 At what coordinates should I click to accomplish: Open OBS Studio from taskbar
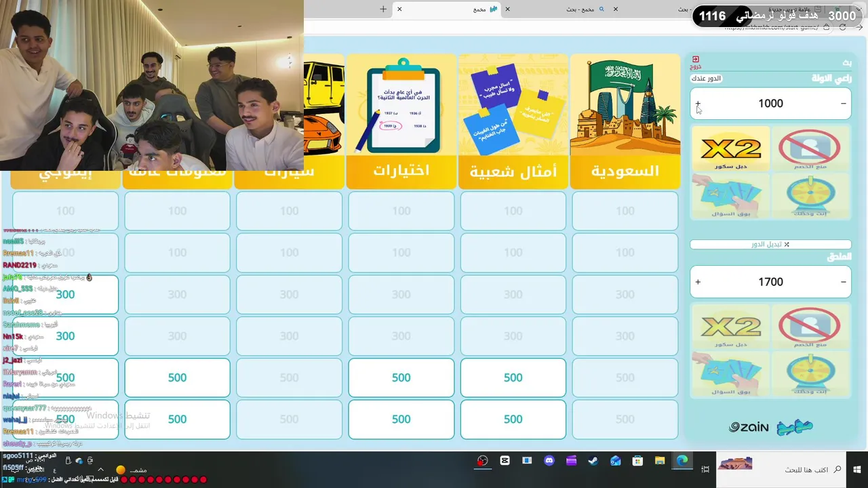coord(482,461)
